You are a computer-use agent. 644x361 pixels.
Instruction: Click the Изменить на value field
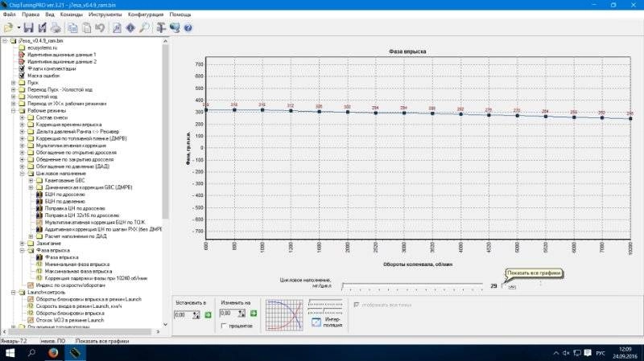(x=228, y=314)
